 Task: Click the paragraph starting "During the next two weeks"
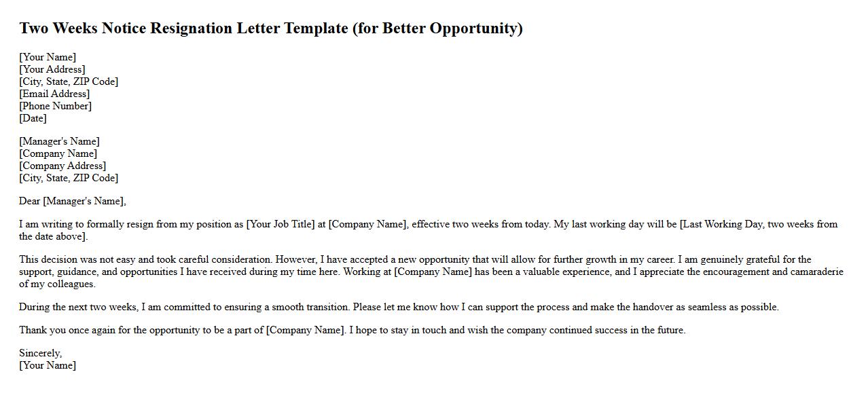point(399,307)
